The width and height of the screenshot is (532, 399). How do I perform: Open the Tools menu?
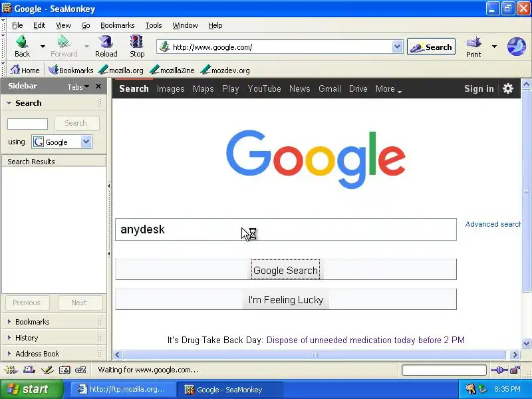154,25
